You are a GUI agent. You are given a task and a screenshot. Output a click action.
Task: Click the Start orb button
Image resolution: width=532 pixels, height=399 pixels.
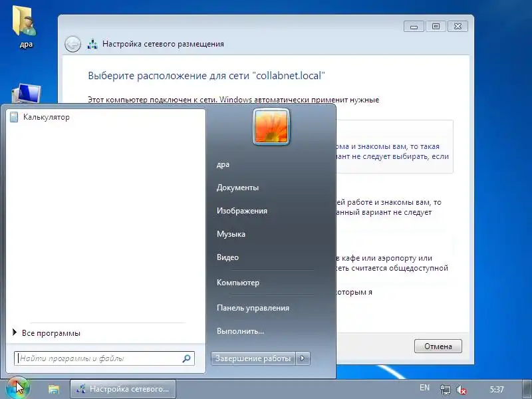(17, 388)
